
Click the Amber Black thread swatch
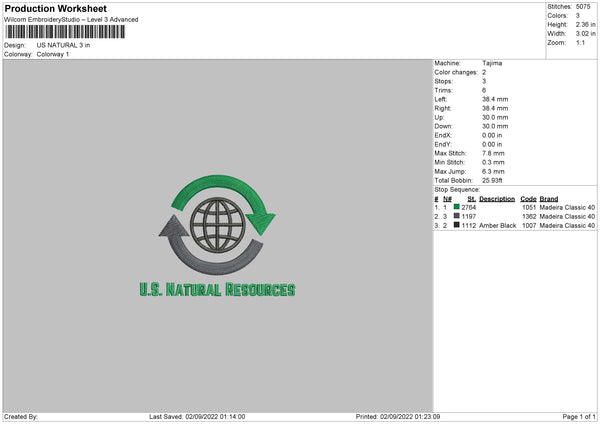(x=456, y=225)
